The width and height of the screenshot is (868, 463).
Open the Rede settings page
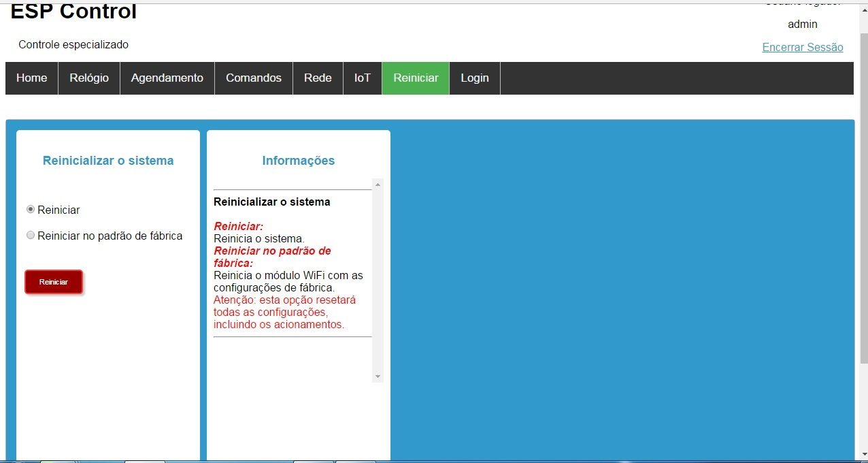[318, 78]
